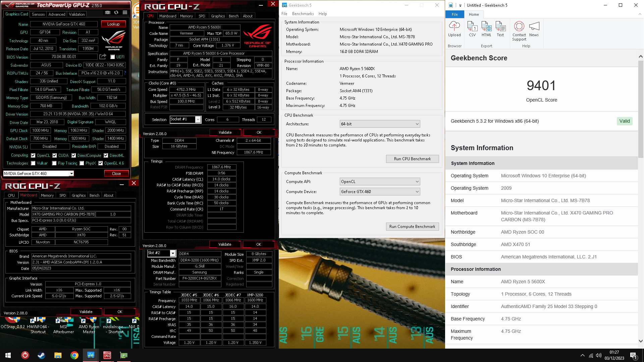Open the notification center icon
644x362 pixels.
click(x=633, y=355)
